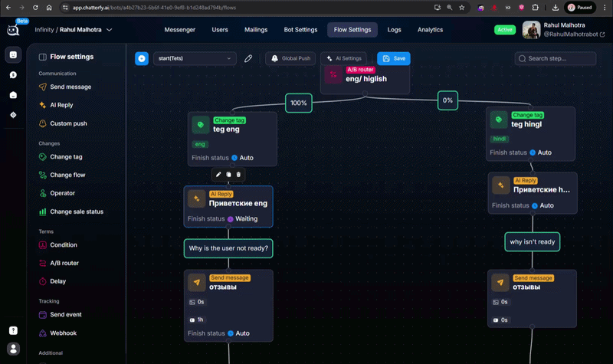This screenshot has height=364, width=613.
Task: Click the sparkle icon on Приветскиe eng node
Action: pos(197,198)
